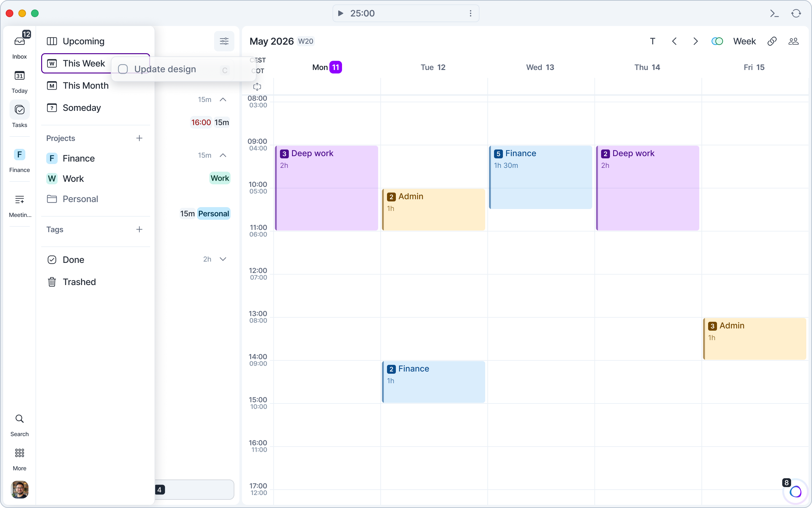Expand the 2h task group chevron
Viewport: 812px width, 508px height.
point(223,259)
